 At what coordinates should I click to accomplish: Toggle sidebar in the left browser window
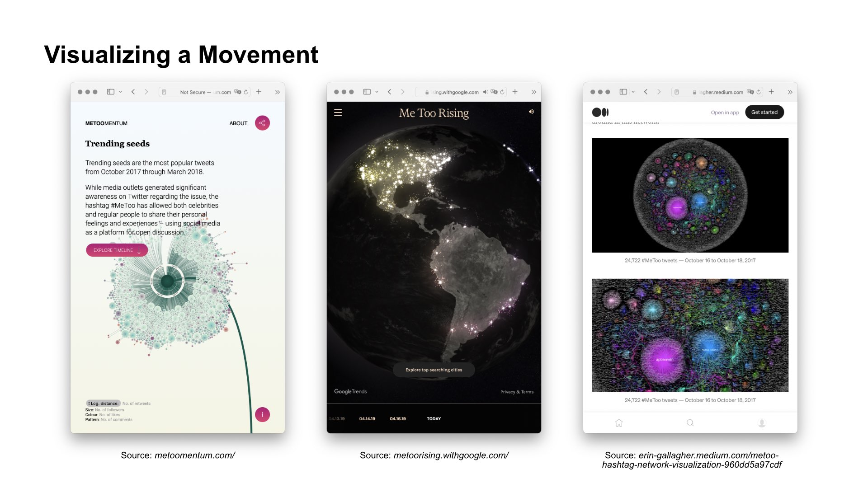(x=110, y=92)
